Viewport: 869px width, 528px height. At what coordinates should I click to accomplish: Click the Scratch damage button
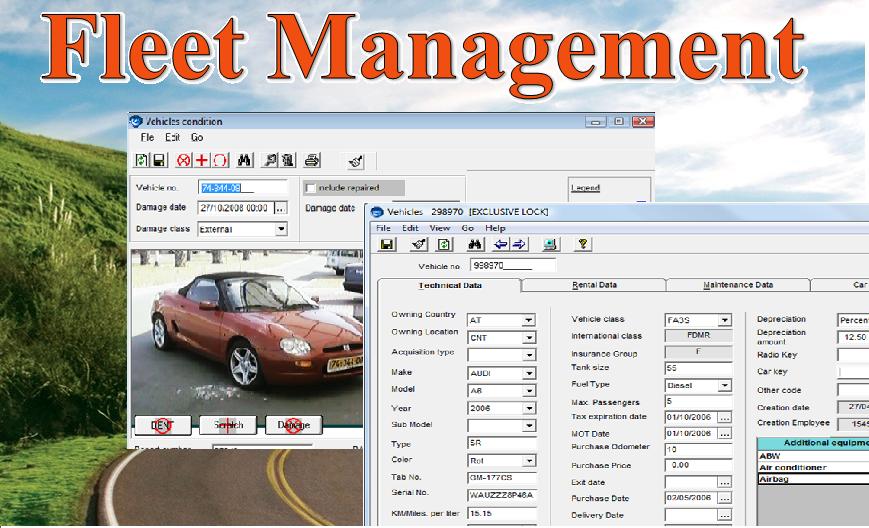pos(228,425)
